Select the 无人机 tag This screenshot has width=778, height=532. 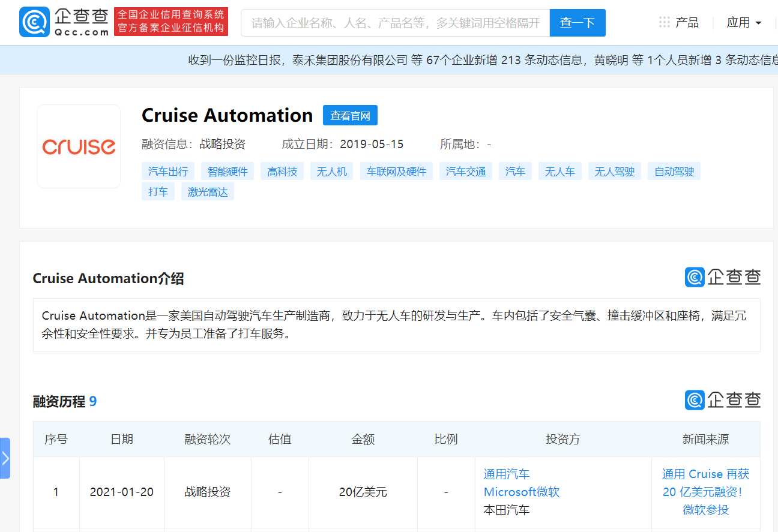click(332, 172)
